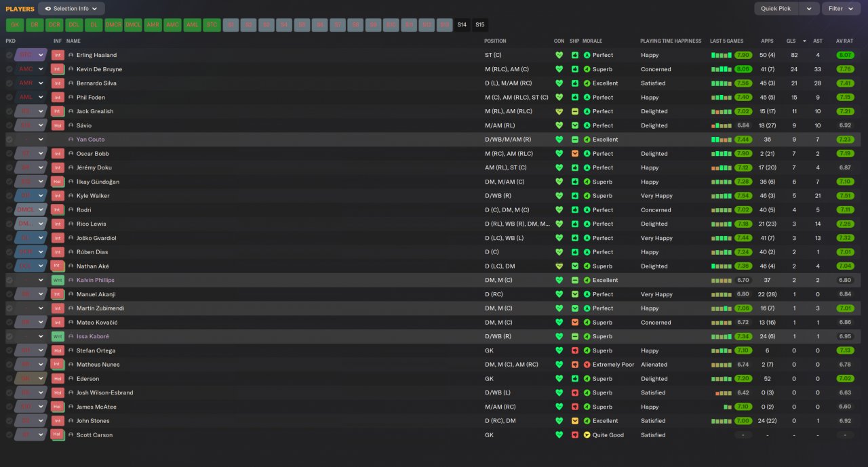The height and width of the screenshot is (467, 868).
Task: Click Erling Haaland's 8.07 average rating pill
Action: (x=845, y=55)
